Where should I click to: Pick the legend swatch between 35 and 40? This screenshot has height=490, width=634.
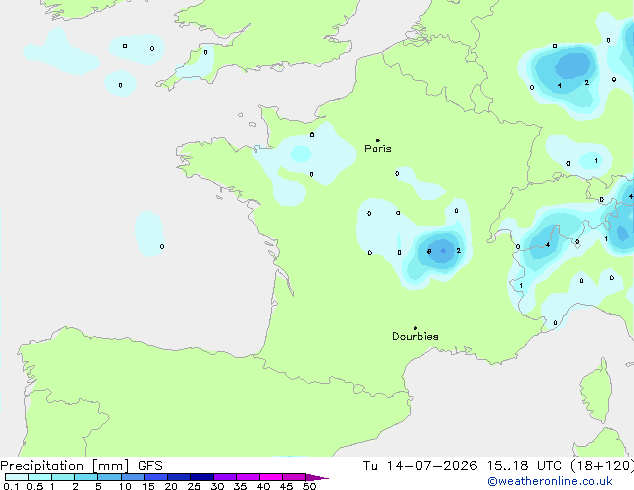tap(248, 477)
